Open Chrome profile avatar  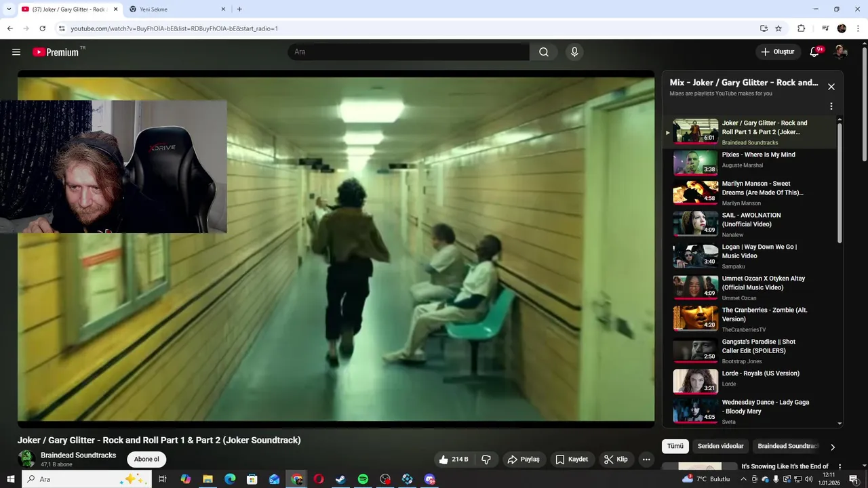click(x=842, y=28)
